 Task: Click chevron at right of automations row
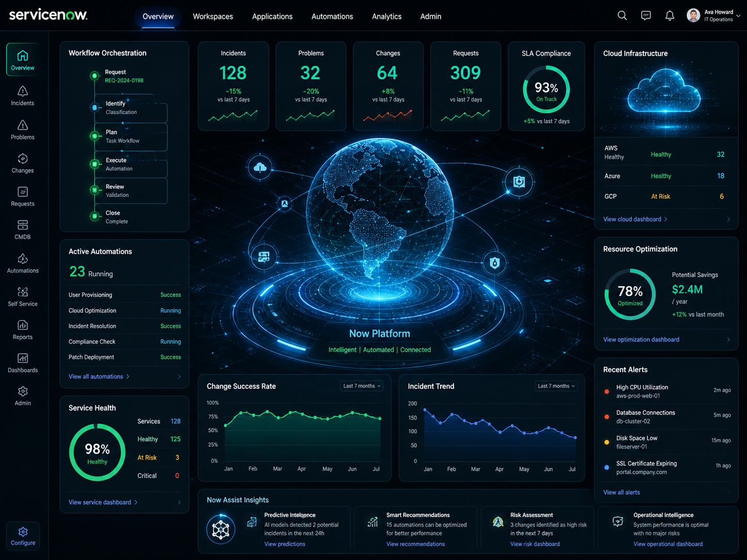[179, 376]
